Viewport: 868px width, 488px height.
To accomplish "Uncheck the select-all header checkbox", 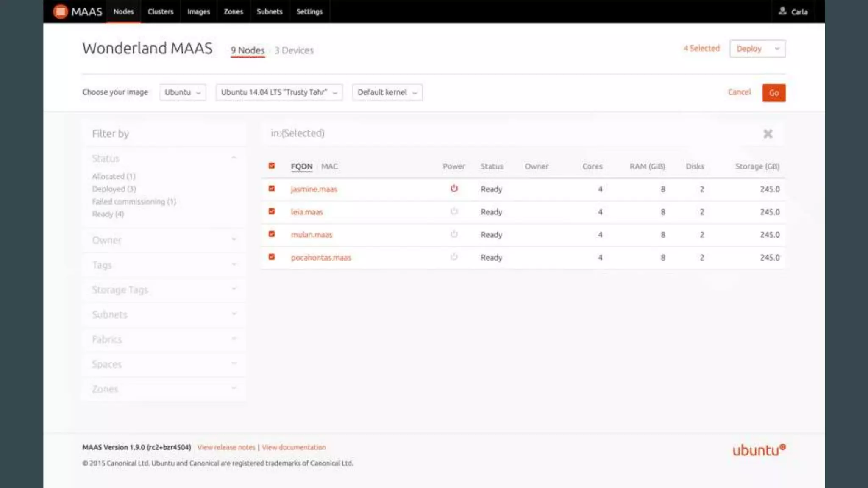I will click(272, 166).
